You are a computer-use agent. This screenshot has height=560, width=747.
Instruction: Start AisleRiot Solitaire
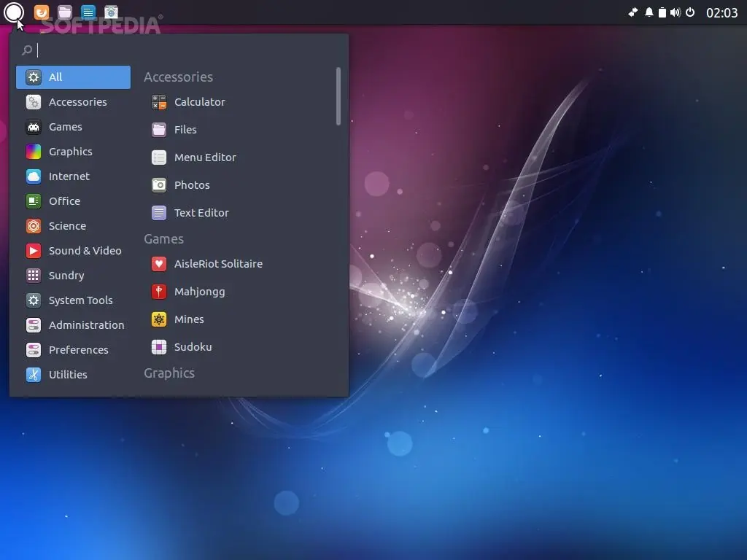(217, 264)
